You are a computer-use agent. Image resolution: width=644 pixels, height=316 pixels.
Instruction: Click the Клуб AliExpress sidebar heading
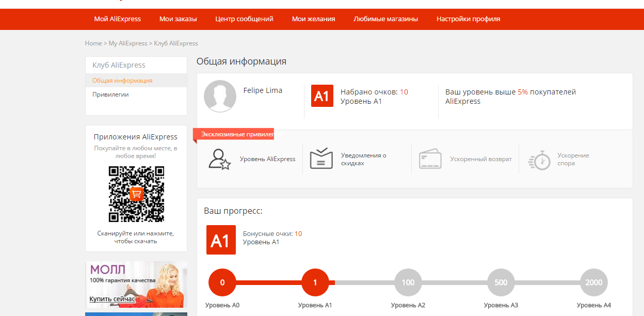[x=119, y=65]
